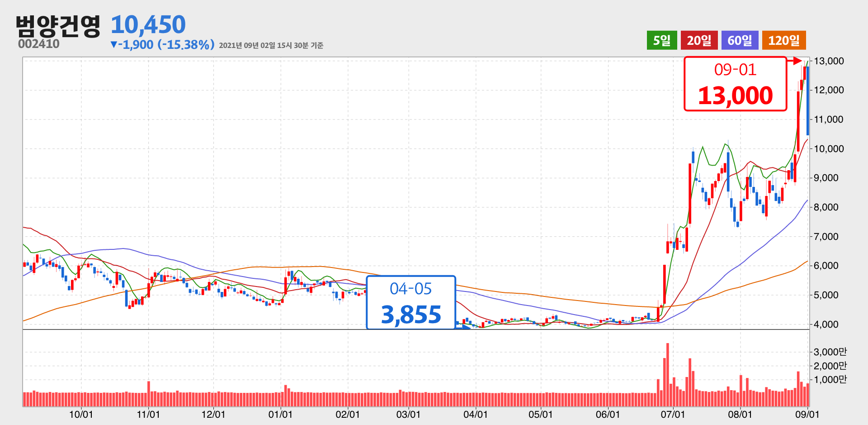The width and height of the screenshot is (868, 425).
Task: Click the 06/01 date axis label
Action: (x=608, y=415)
